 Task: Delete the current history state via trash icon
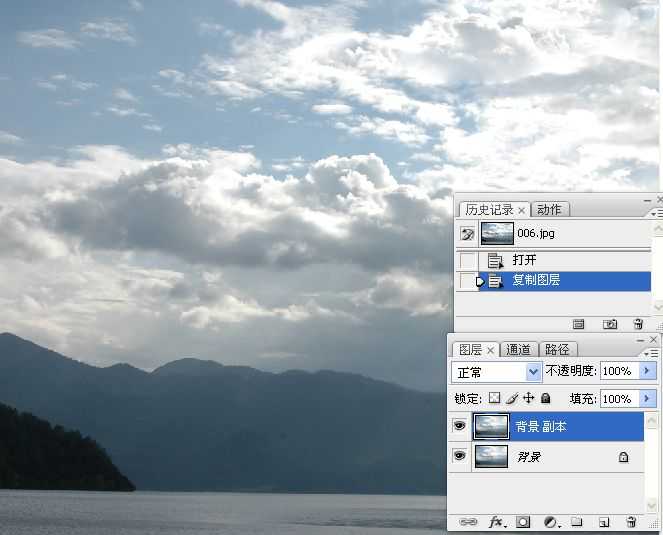pyautogui.click(x=638, y=324)
